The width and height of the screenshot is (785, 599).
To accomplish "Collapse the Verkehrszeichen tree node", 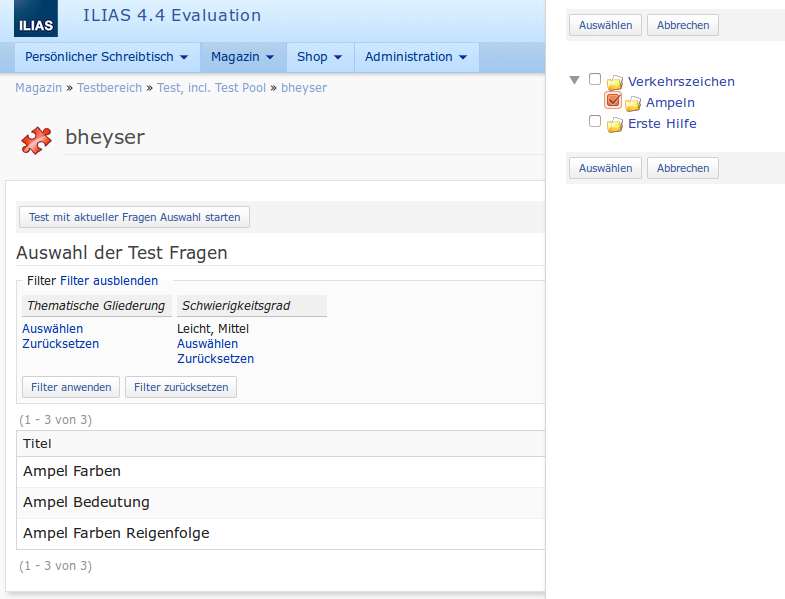I will (574, 80).
